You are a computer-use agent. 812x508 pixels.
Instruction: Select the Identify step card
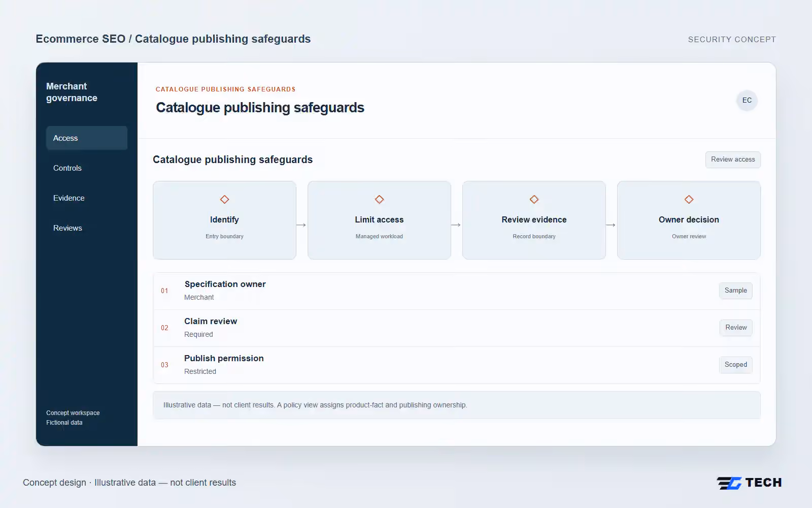[224, 220]
